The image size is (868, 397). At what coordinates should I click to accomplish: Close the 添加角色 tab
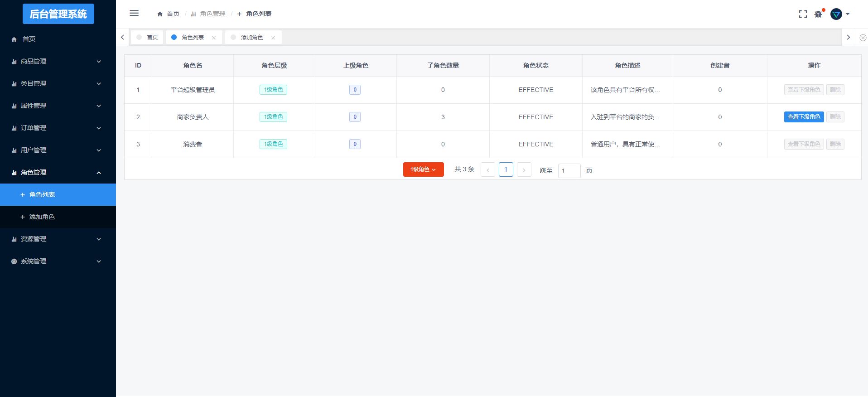(x=273, y=38)
